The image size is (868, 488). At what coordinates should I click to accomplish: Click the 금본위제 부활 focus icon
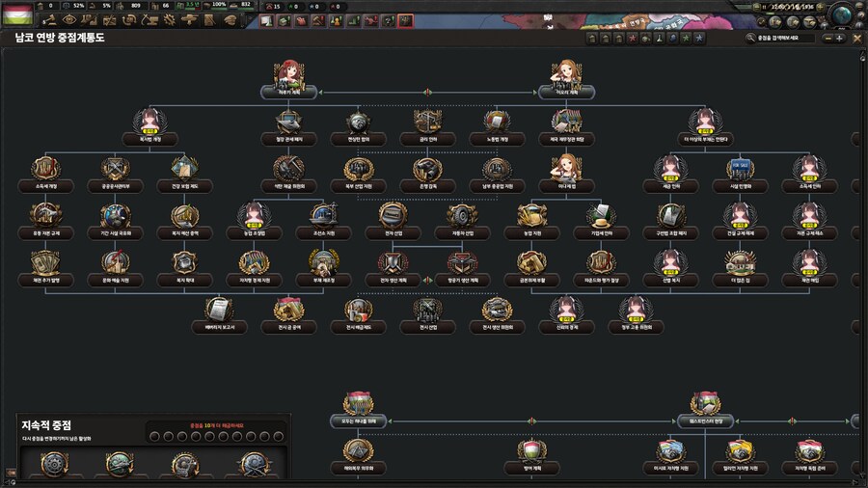[531, 262]
